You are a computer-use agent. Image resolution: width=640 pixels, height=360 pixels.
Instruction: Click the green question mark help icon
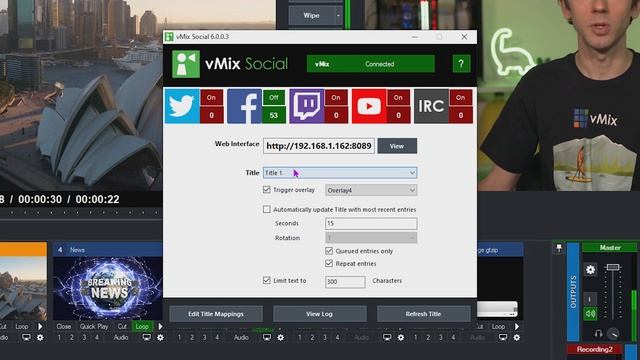(461, 64)
